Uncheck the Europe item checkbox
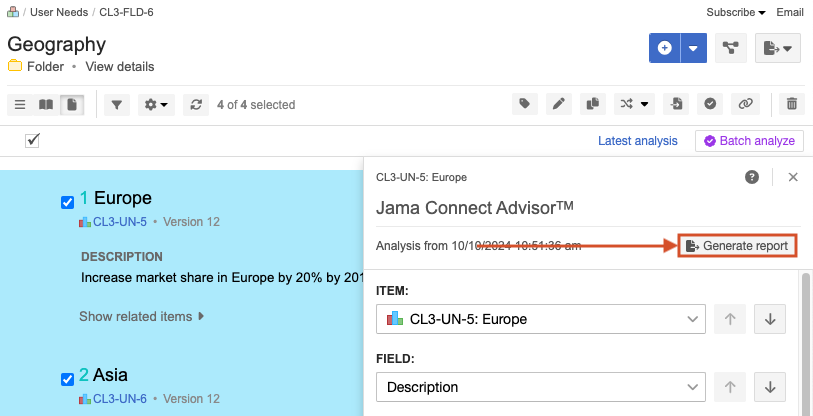The width and height of the screenshot is (813, 416). [x=67, y=202]
